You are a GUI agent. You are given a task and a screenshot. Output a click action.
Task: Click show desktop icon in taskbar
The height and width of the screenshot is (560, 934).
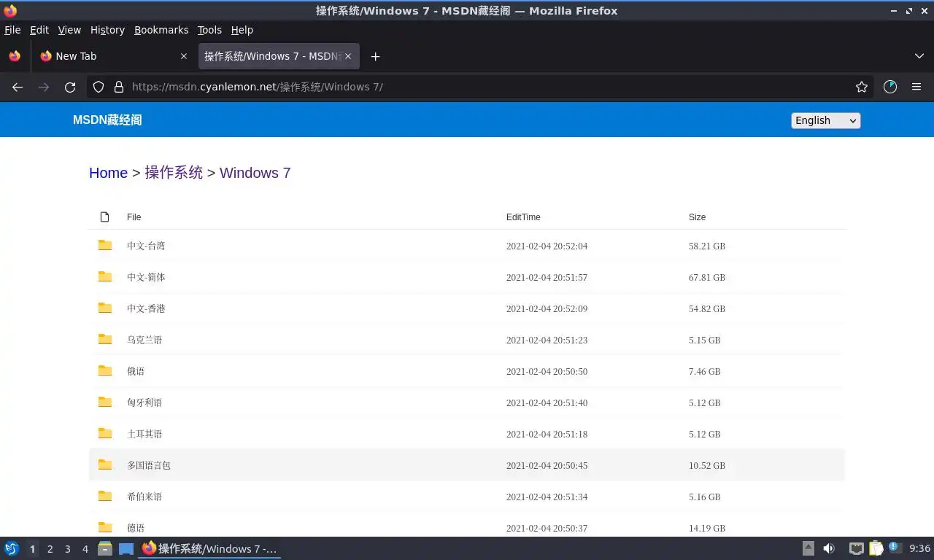pos(126,548)
